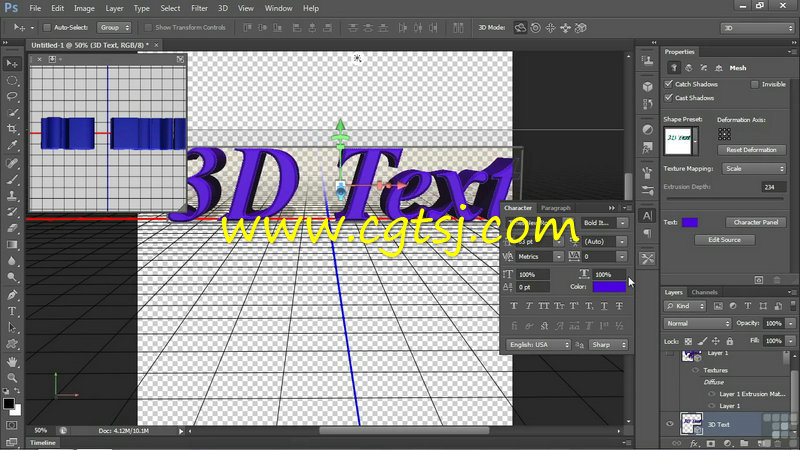The width and height of the screenshot is (800, 450).
Task: Click the Character panel Color swatch
Action: pyautogui.click(x=609, y=287)
